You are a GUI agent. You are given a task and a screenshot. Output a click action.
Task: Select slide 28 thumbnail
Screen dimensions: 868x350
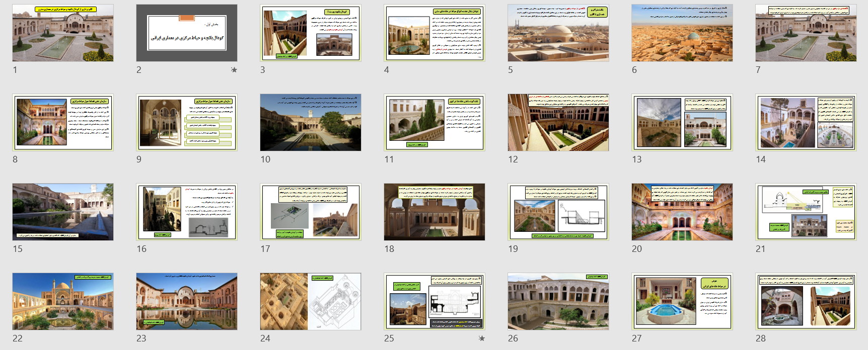[x=806, y=302]
